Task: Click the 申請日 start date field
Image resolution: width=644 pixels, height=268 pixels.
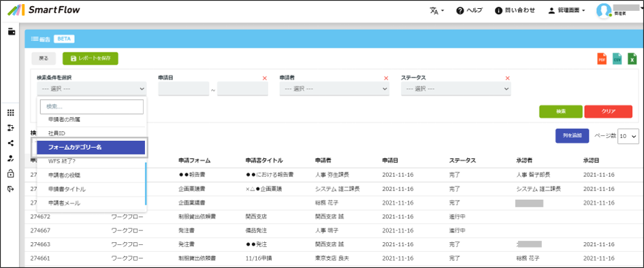Action: click(184, 89)
